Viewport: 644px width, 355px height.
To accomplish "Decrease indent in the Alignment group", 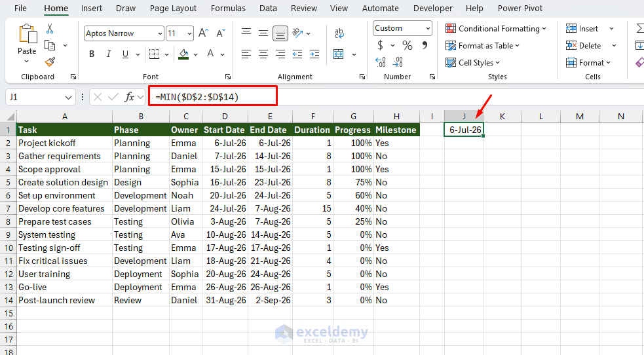I will (297, 54).
